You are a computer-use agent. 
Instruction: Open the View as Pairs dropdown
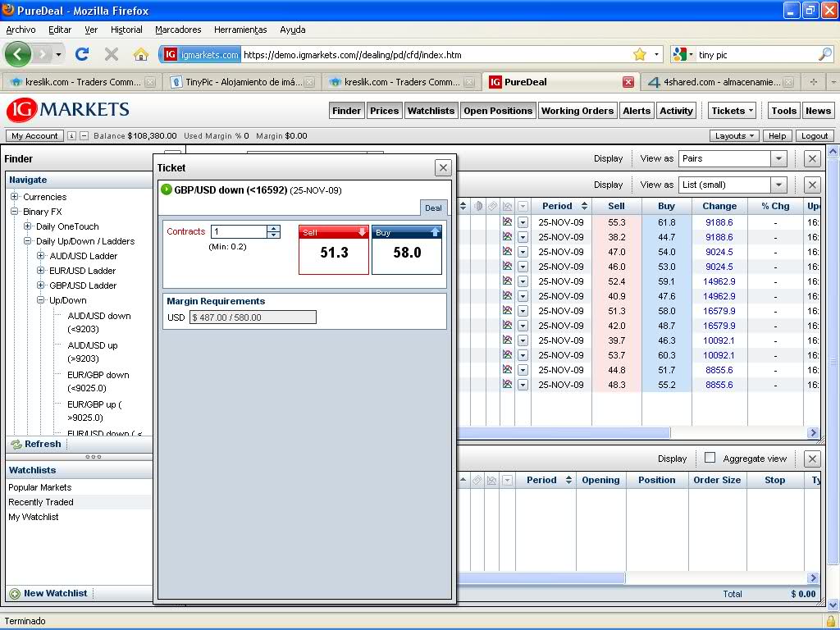[779, 158]
